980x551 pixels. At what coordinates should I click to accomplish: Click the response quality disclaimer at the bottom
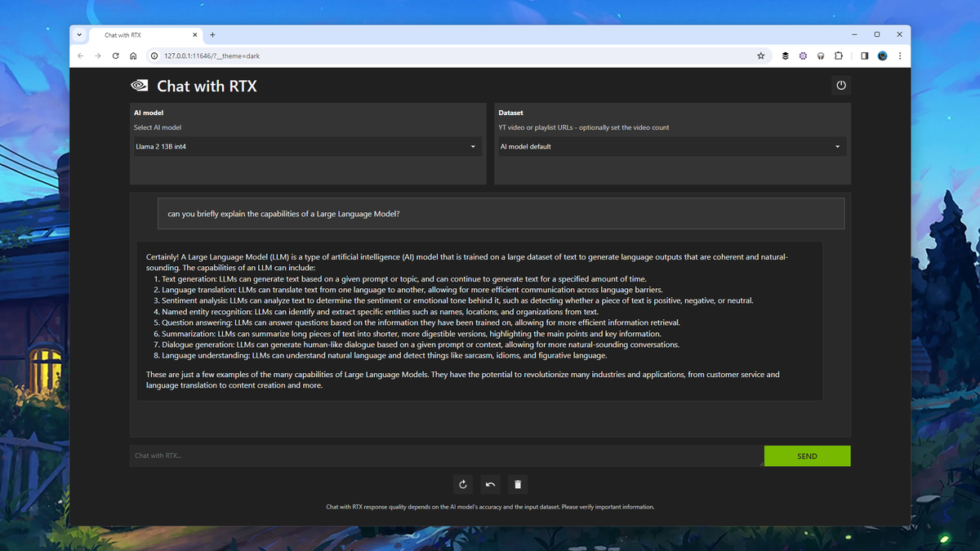490,507
